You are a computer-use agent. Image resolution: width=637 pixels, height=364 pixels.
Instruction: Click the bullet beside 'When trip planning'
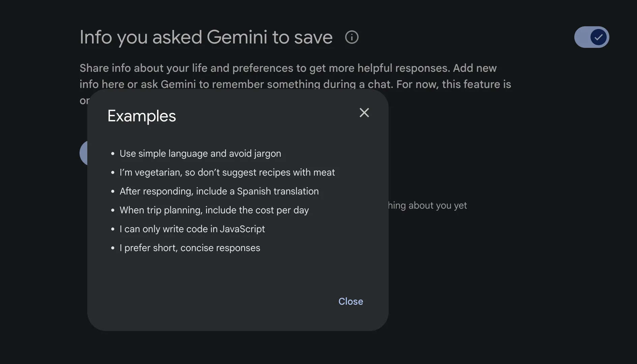pos(113,210)
